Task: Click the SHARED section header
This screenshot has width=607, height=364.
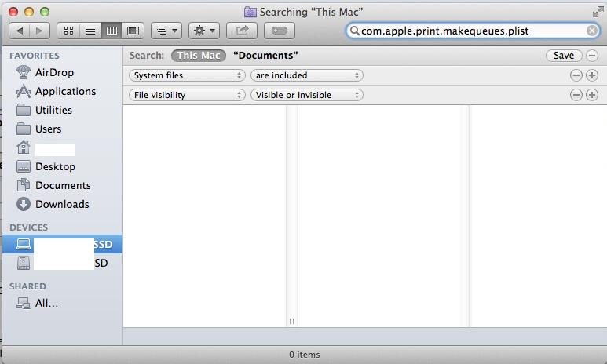Action: (x=27, y=286)
